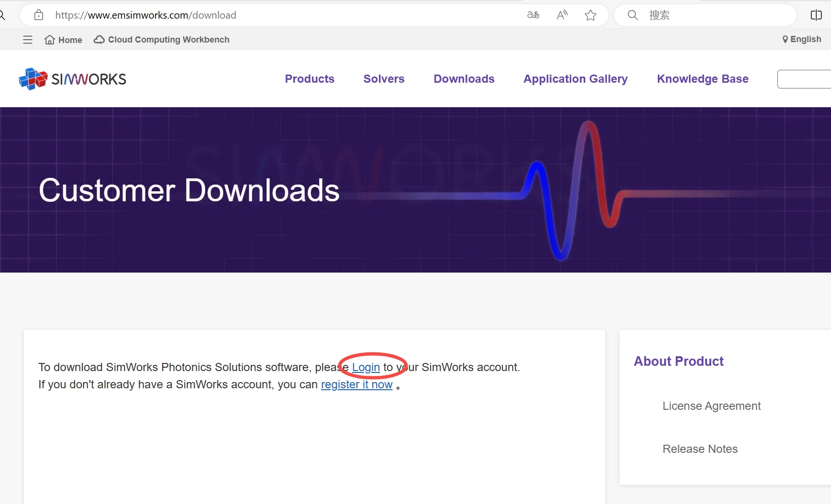Click the location pin language icon

tap(785, 39)
